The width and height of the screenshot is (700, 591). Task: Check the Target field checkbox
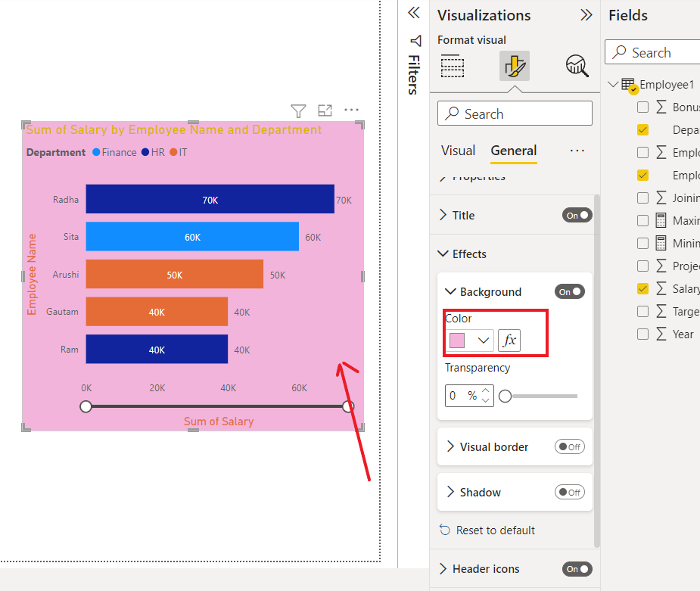coord(642,311)
